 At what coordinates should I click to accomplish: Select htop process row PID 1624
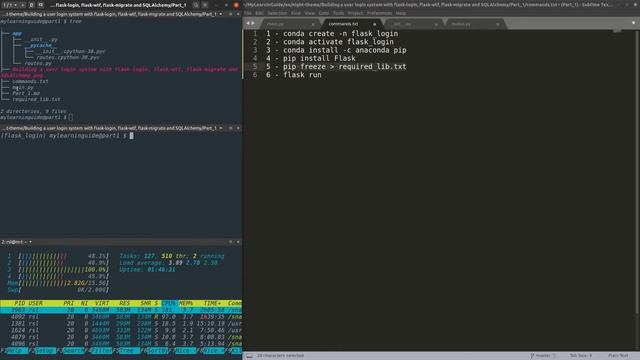[121, 330]
